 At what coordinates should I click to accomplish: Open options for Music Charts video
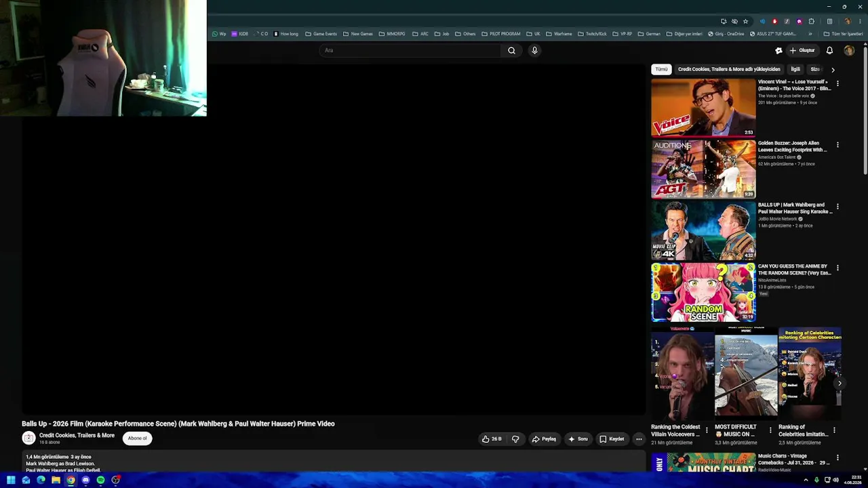click(837, 458)
